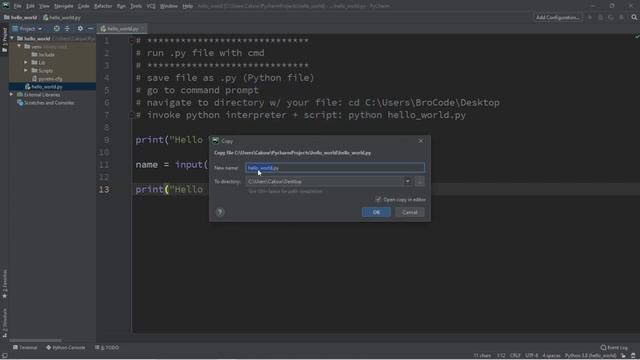Expand the Scripts folder arrow

pyautogui.click(x=26, y=71)
